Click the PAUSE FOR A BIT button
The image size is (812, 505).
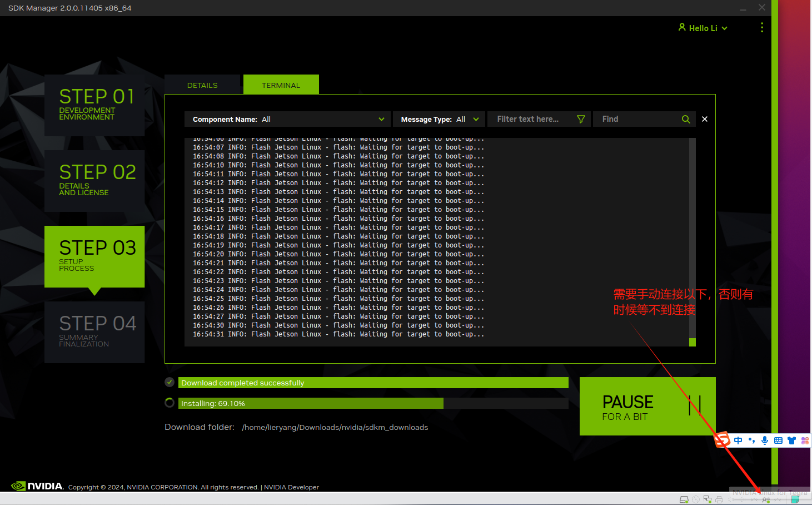coord(647,406)
